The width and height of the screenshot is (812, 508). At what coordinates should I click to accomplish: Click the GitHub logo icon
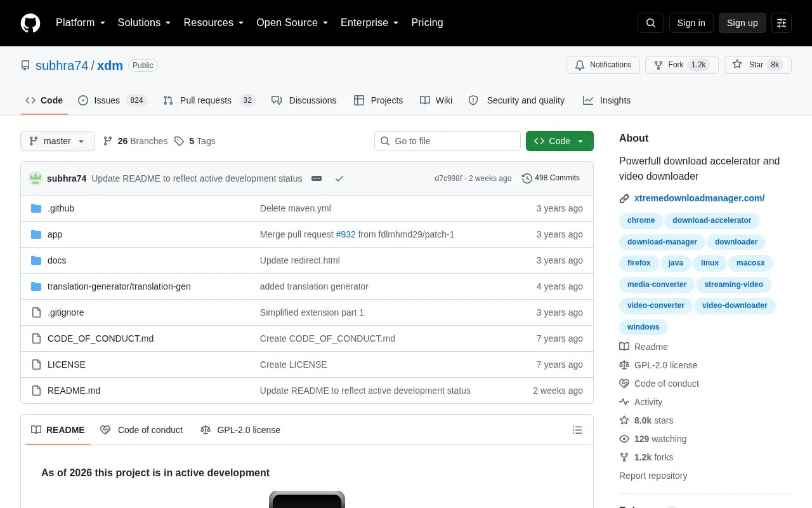pos(30,23)
